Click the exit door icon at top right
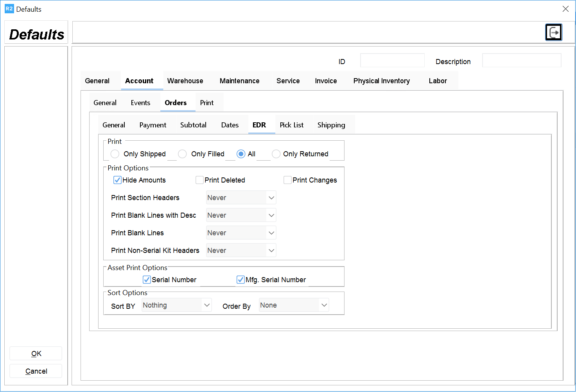The image size is (576, 392). coord(553,32)
